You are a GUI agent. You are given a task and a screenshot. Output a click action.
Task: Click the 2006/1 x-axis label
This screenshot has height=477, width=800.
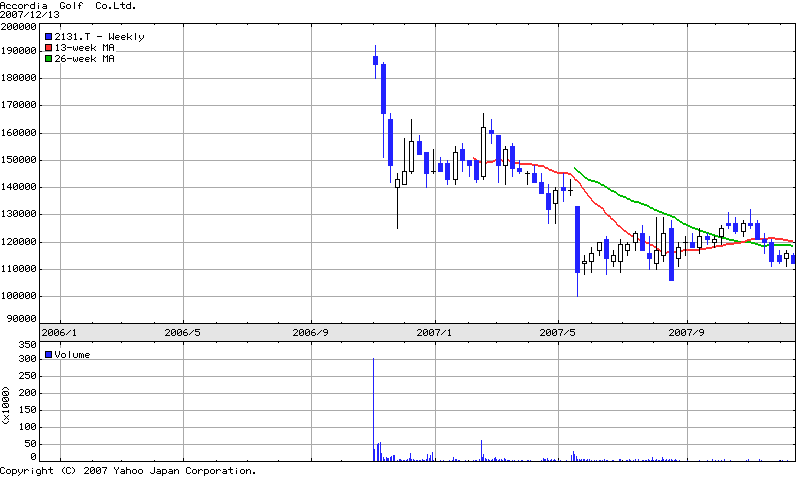coord(59,331)
